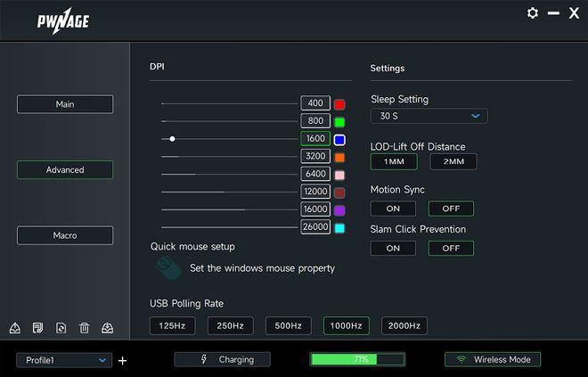Delete profile with the trash icon
Screen dimensions: 588x377
pyautogui.click(x=84, y=328)
